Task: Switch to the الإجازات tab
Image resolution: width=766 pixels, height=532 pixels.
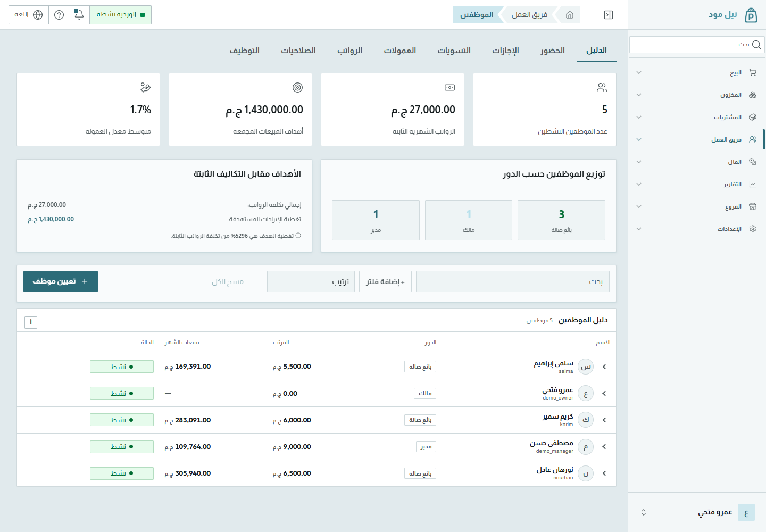Action: (505, 51)
